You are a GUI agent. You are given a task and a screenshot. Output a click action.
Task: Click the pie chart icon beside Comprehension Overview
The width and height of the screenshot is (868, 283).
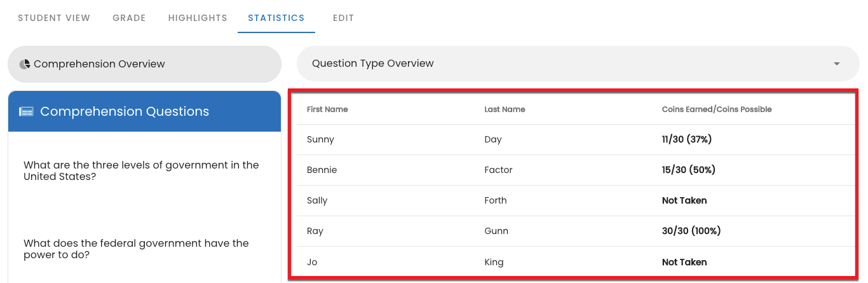tap(25, 64)
